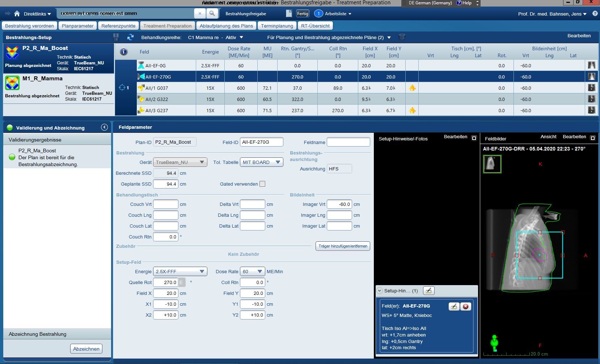The image size is (600, 364).
Task: Open the RT-Übersicht tab
Action: 315,26
